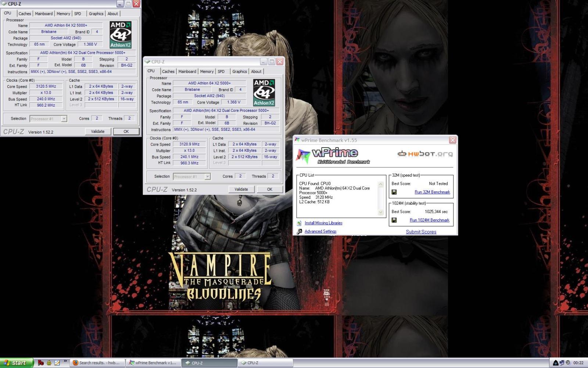The image size is (588, 368).
Task: Select SPD tab in the 3120.9 MHz CPU-Z window
Action: pos(221,71)
